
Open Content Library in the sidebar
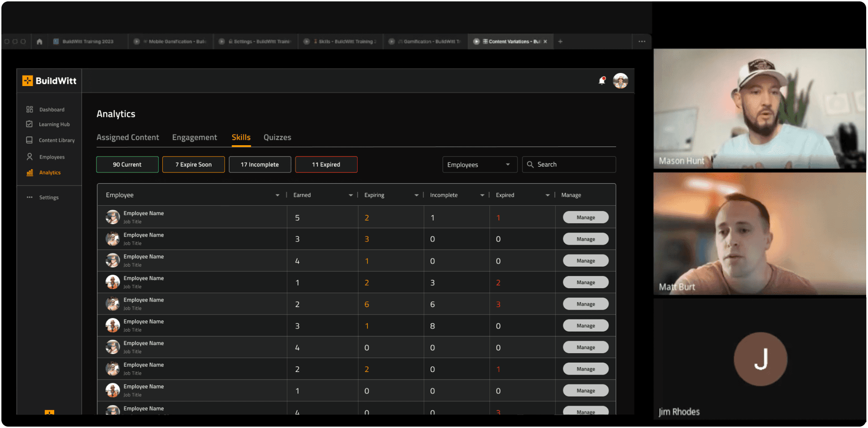(x=57, y=140)
